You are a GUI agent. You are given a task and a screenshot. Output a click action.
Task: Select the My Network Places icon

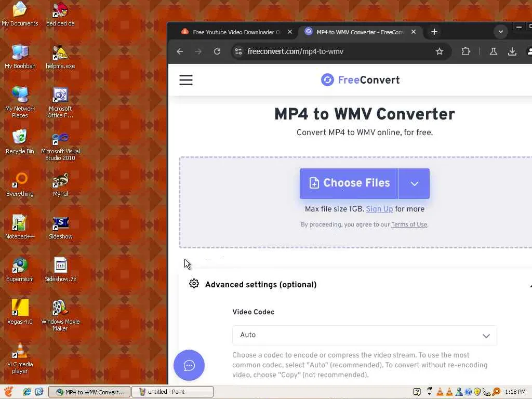(x=20, y=102)
